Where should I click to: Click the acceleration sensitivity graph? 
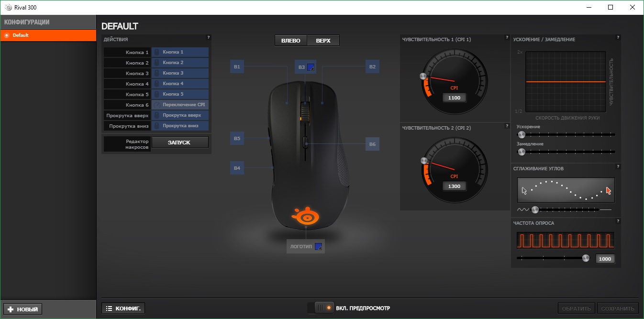[566, 82]
